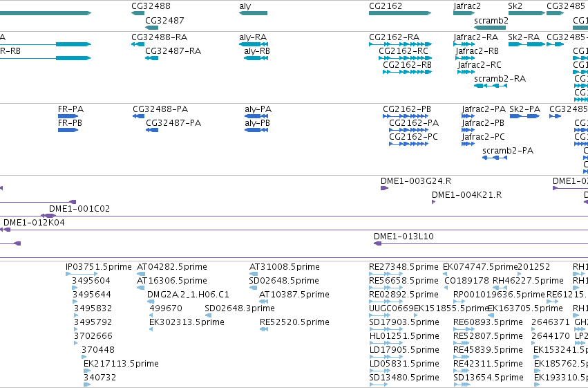Open the aly gene feature

click(x=253, y=13)
